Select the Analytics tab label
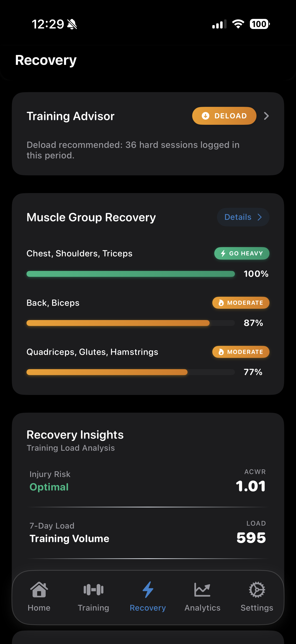 202,608
